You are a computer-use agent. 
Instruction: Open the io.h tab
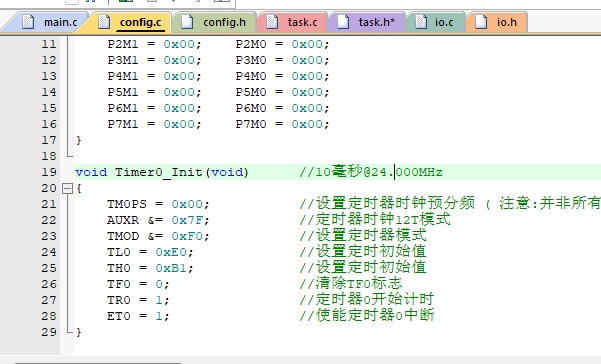(497, 22)
